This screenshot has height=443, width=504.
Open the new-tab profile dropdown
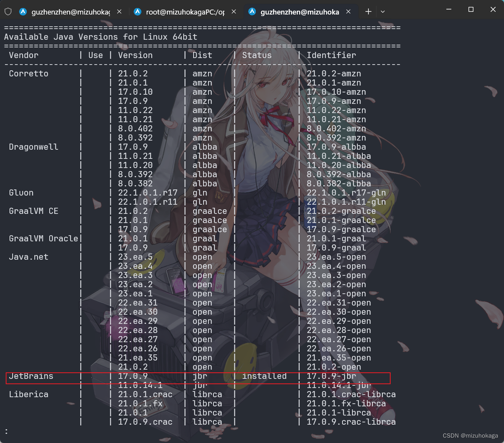tap(383, 11)
